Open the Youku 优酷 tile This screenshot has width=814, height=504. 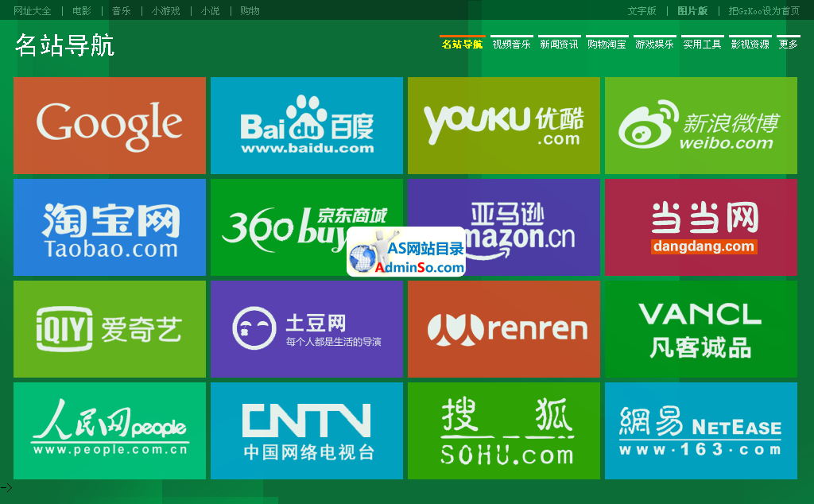(503, 126)
